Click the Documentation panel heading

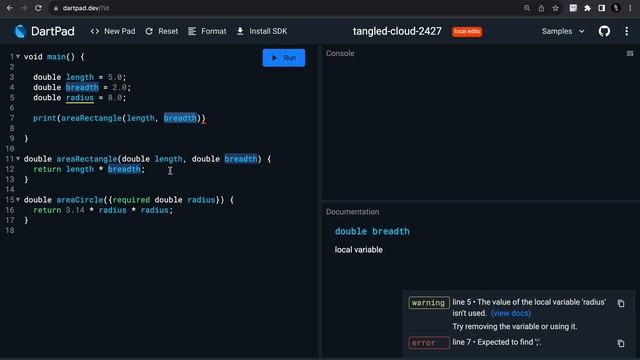click(352, 212)
